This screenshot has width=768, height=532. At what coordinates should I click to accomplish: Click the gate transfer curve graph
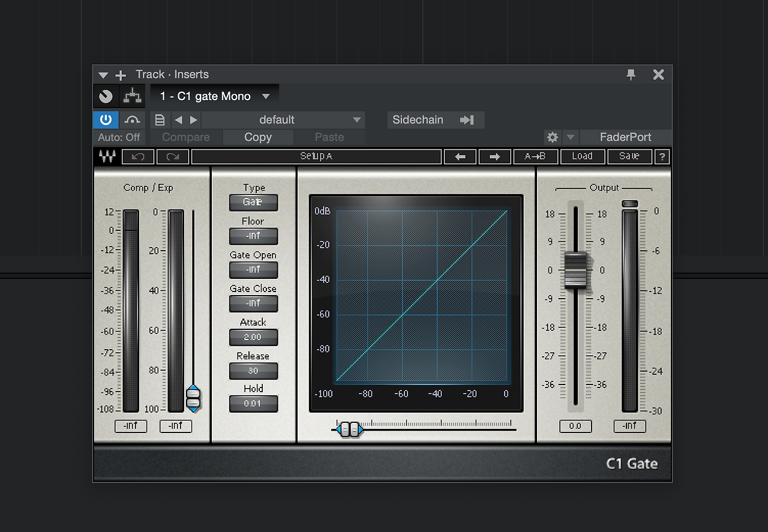point(422,296)
